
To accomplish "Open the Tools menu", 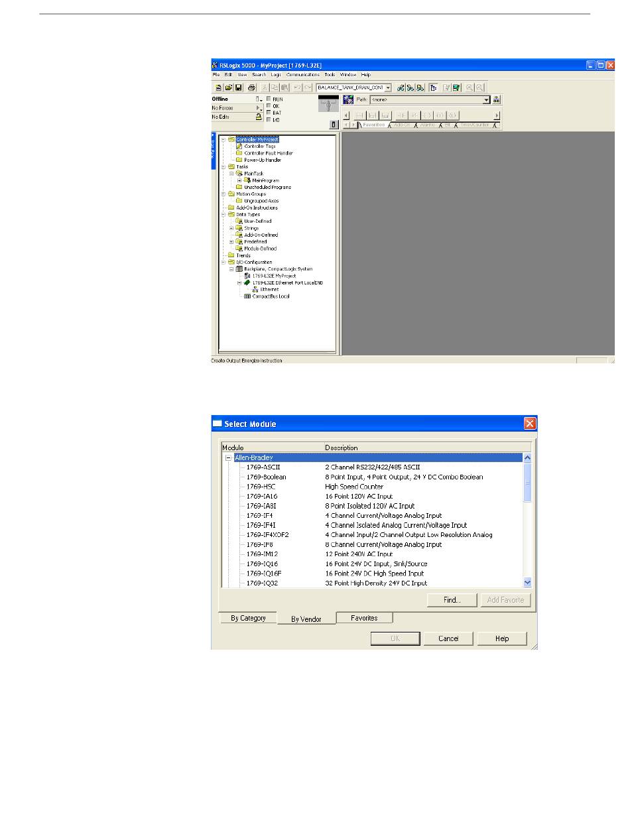I will click(x=330, y=75).
